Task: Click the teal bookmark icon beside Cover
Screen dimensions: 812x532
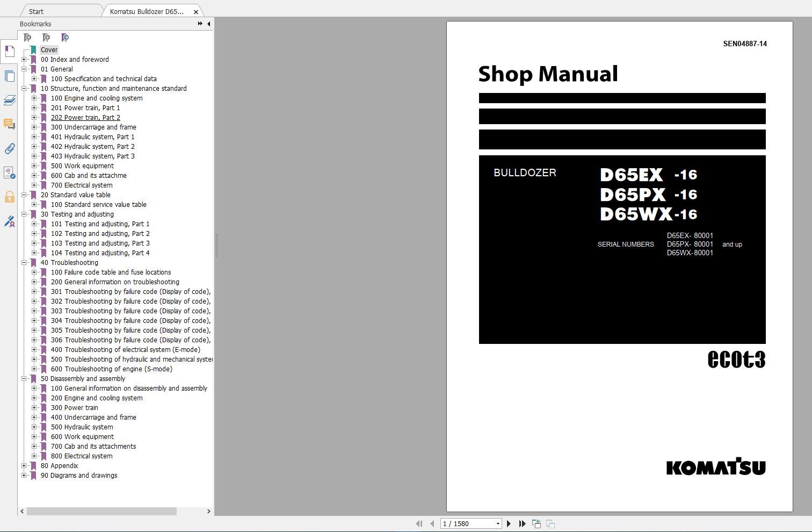Action: click(x=33, y=50)
